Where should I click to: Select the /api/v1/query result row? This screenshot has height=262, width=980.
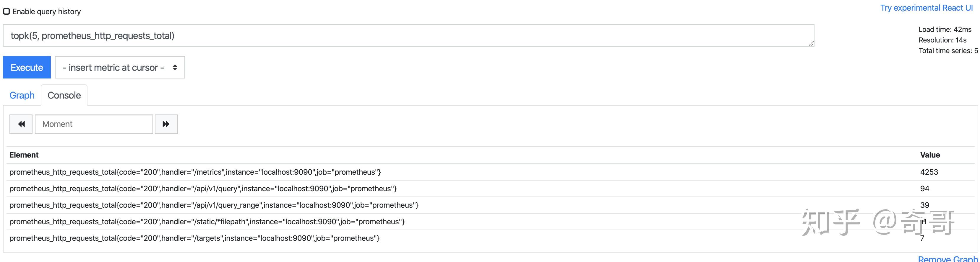pyautogui.click(x=203, y=188)
